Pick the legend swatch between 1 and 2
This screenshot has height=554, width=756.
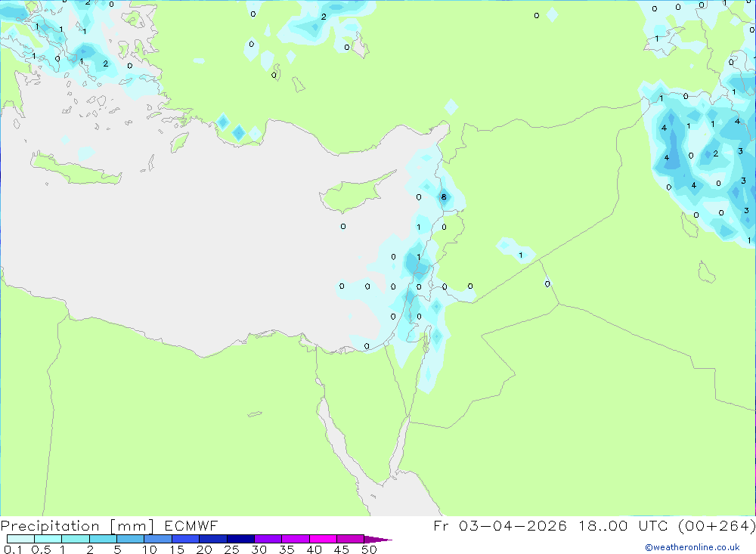pos(76,539)
